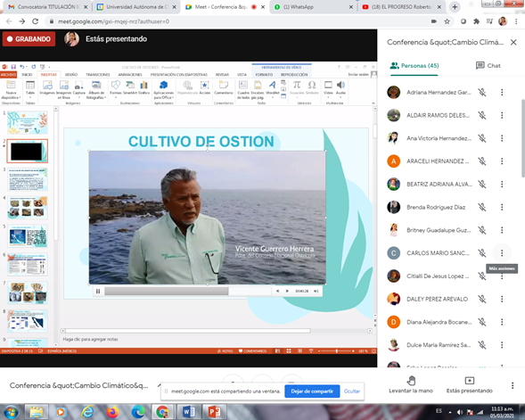Toggle mute for ALDAIR RAMOS DELES...

pyautogui.click(x=482, y=115)
